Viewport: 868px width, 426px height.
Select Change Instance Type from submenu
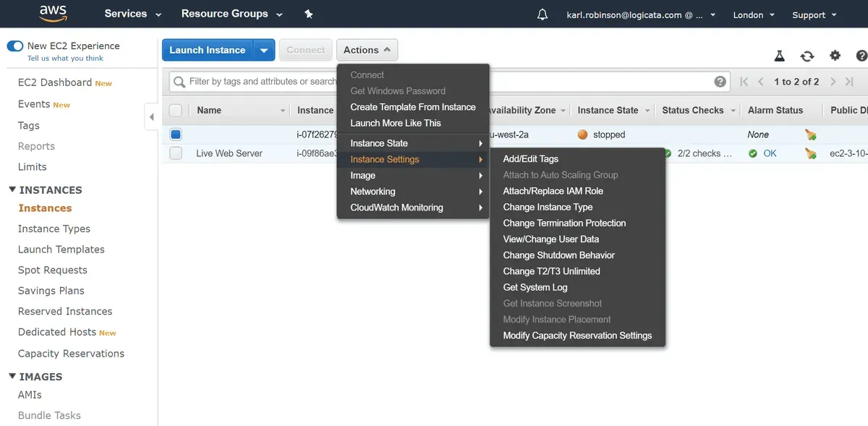point(548,207)
